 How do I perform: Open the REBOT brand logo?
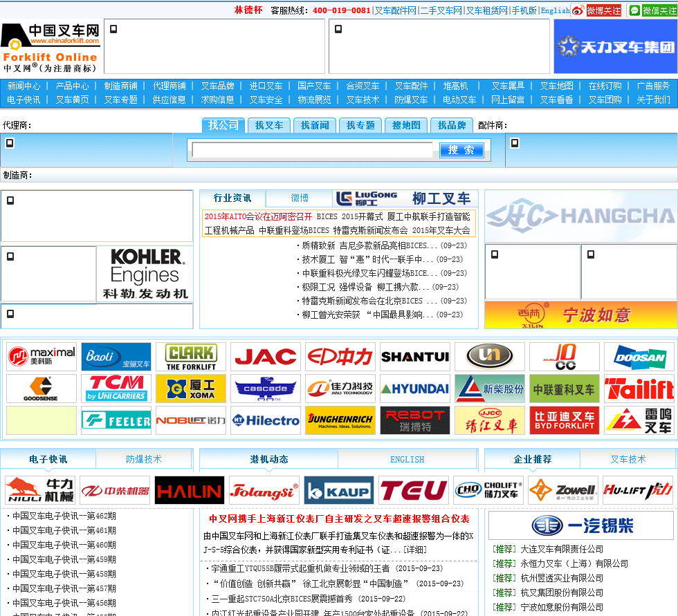click(415, 420)
